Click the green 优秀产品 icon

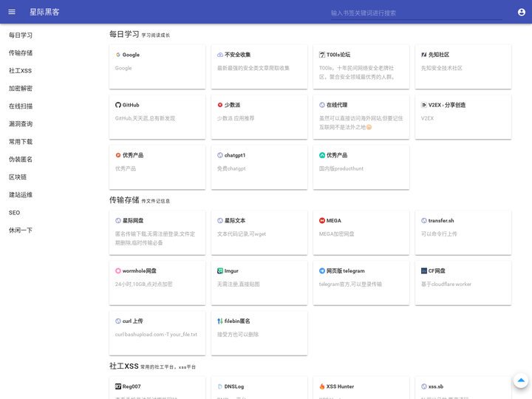pos(322,155)
